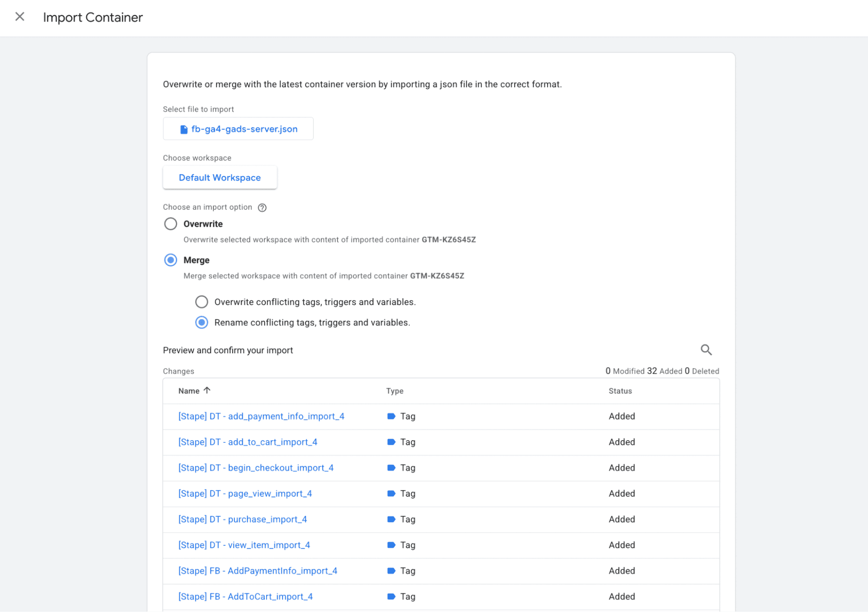
Task: Click tag icon in AddPaymentInfo row
Action: point(391,571)
